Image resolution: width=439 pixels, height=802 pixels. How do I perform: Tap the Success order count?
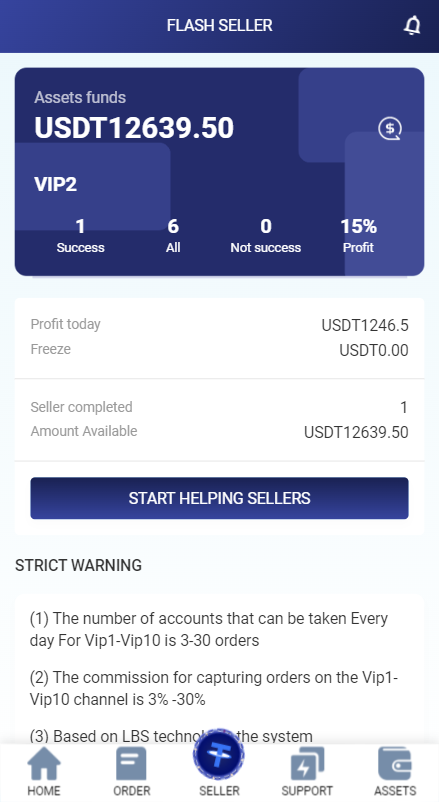tap(80, 235)
